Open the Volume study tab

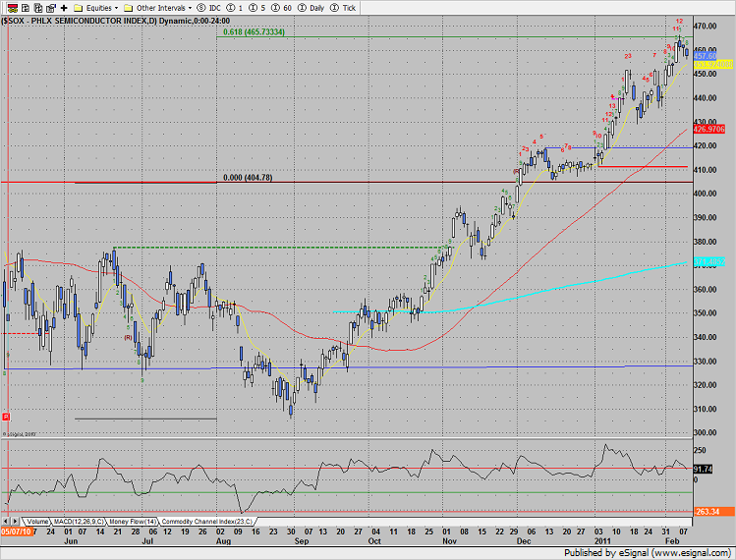coord(37,521)
